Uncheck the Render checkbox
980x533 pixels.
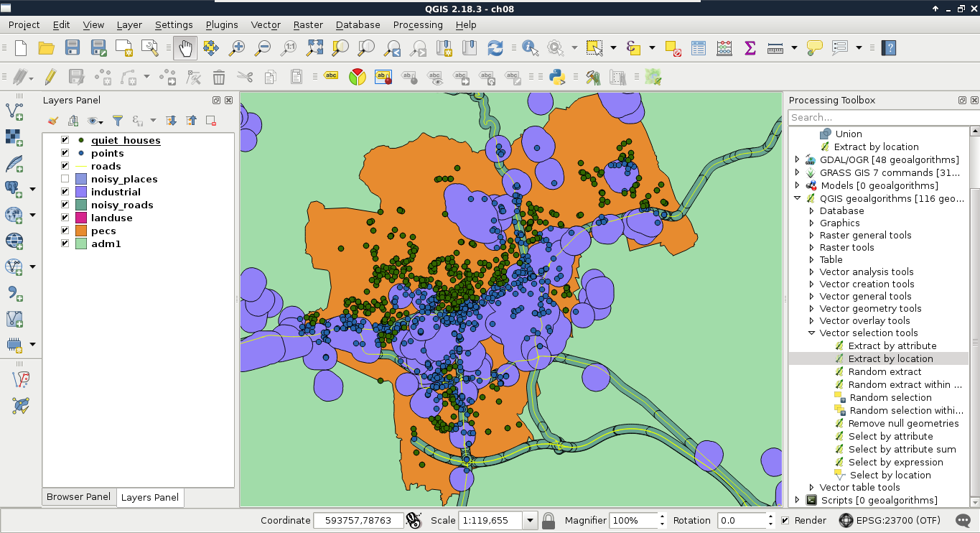click(785, 520)
